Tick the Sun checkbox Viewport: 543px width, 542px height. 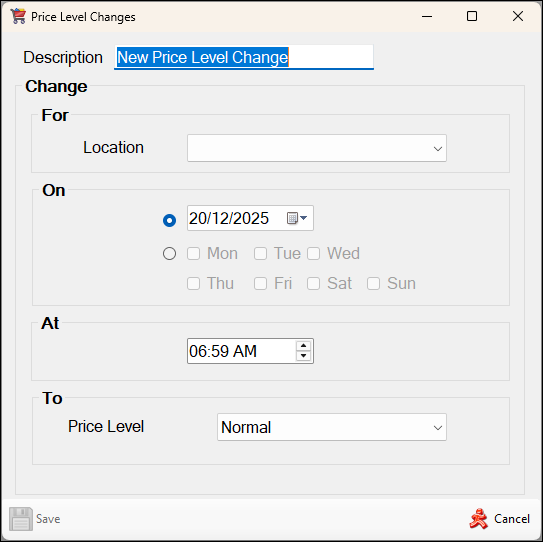click(x=373, y=283)
